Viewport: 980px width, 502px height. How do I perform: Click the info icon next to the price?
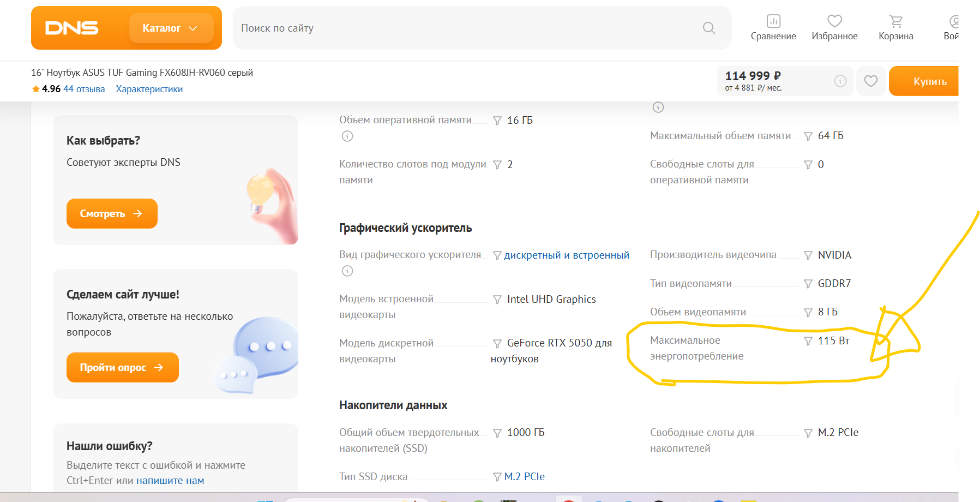point(840,81)
